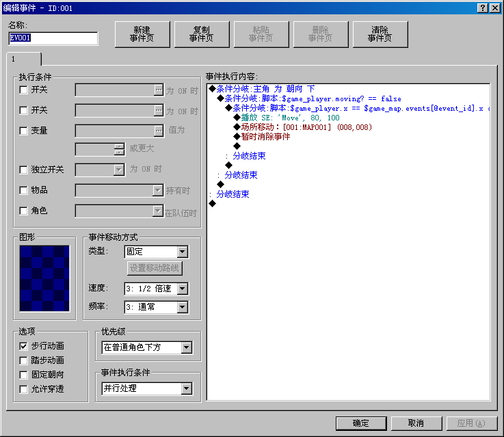504x437 pixels.
Task: Open the 类型 movement type dropdown
Action: tap(183, 252)
